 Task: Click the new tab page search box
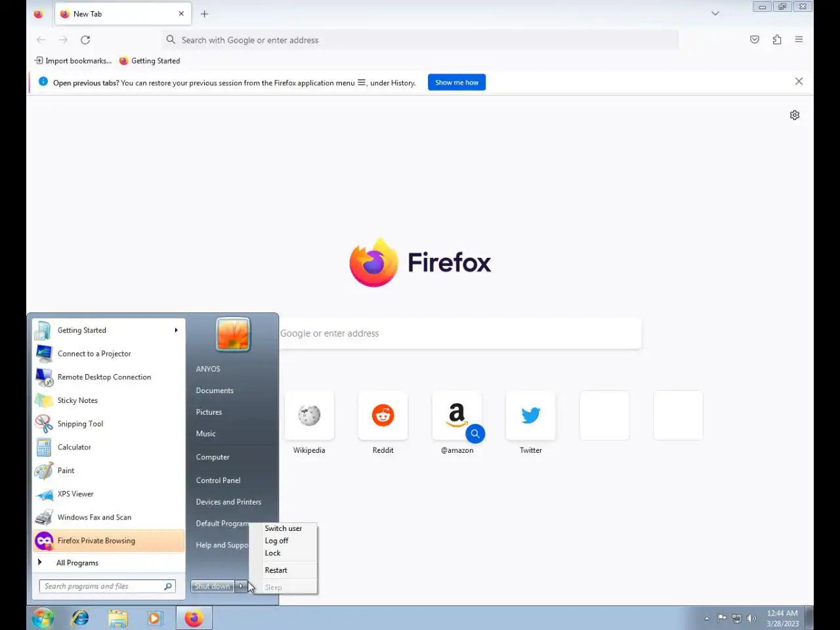460,333
